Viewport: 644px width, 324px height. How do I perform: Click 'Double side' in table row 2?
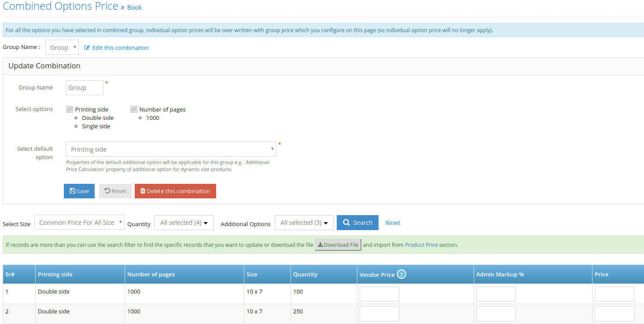pyautogui.click(x=54, y=311)
